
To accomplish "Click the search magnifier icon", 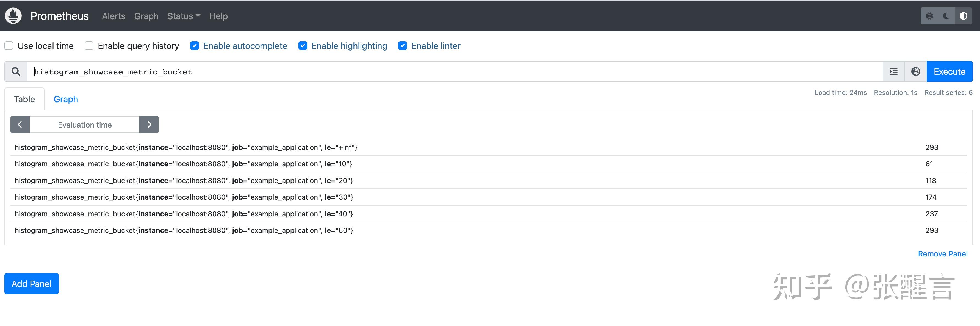I will coord(16,71).
